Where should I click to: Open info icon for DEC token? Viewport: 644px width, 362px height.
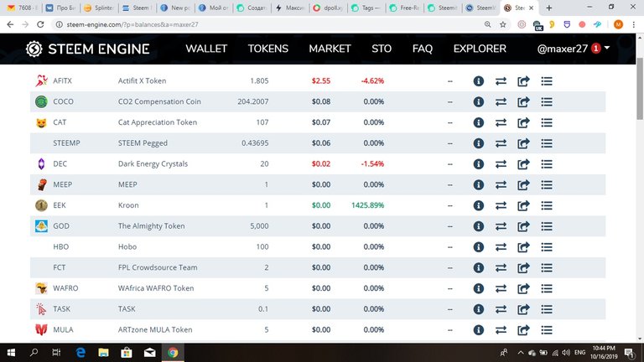(479, 163)
